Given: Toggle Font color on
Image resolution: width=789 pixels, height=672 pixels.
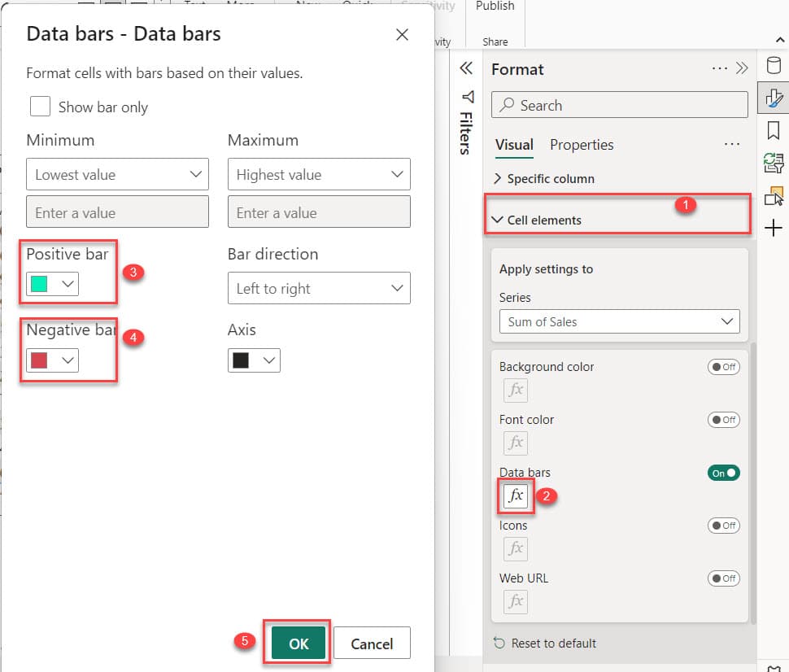Looking at the screenshot, I should (724, 420).
